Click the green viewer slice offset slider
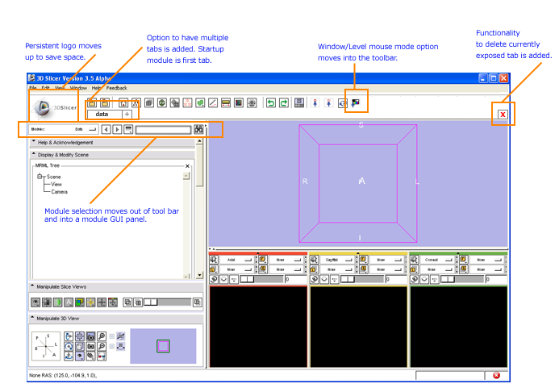559x392 pixels. [x=462, y=279]
